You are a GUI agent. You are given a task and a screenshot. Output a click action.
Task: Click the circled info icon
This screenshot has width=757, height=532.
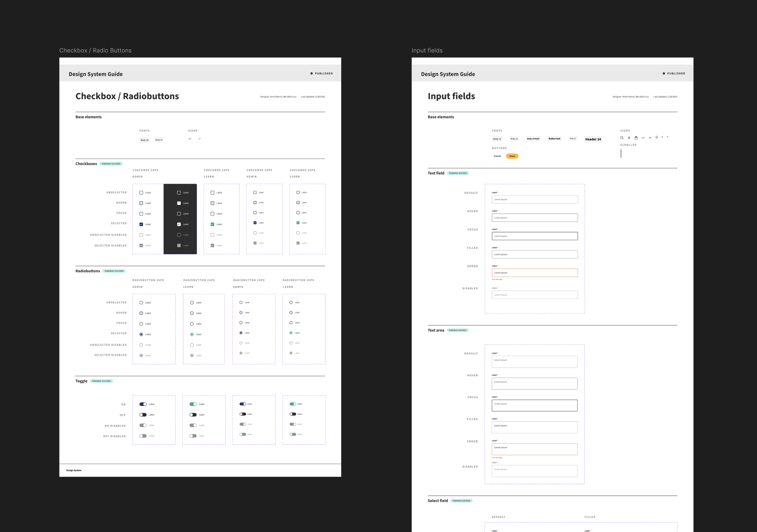coord(656,137)
